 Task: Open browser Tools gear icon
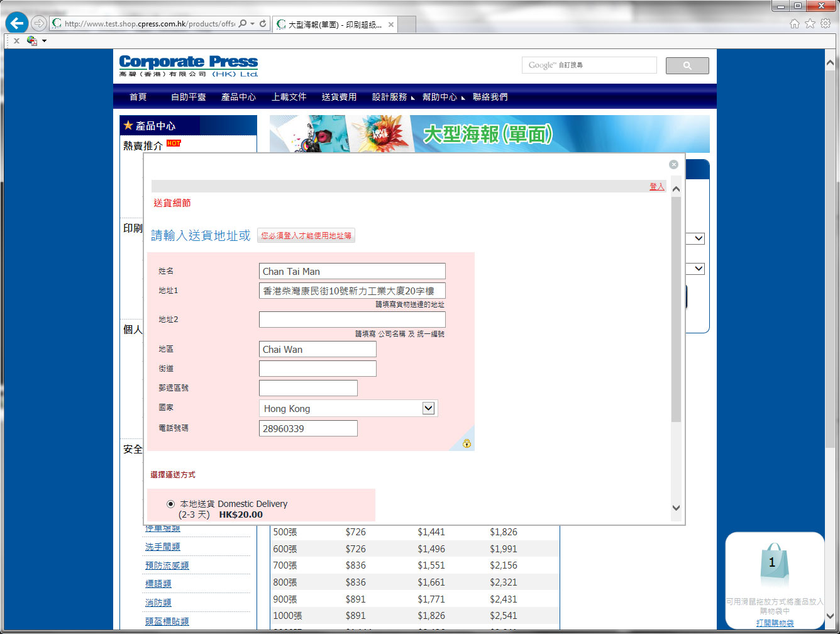click(826, 23)
